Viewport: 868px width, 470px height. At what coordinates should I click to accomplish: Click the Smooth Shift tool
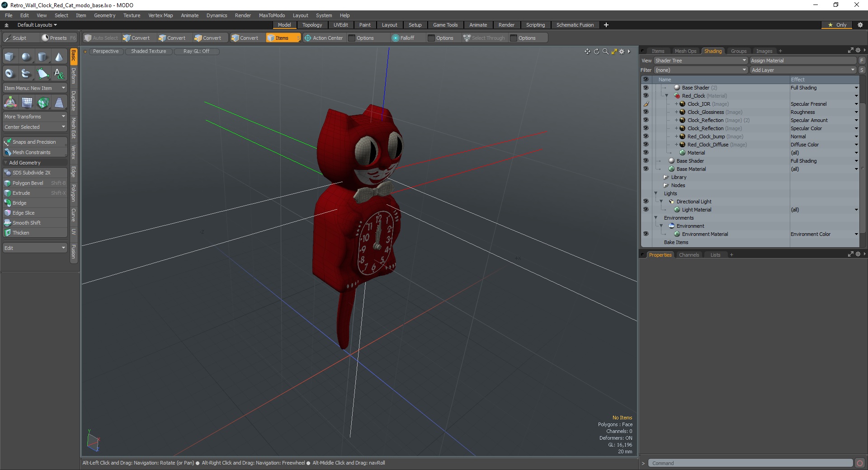(35, 223)
